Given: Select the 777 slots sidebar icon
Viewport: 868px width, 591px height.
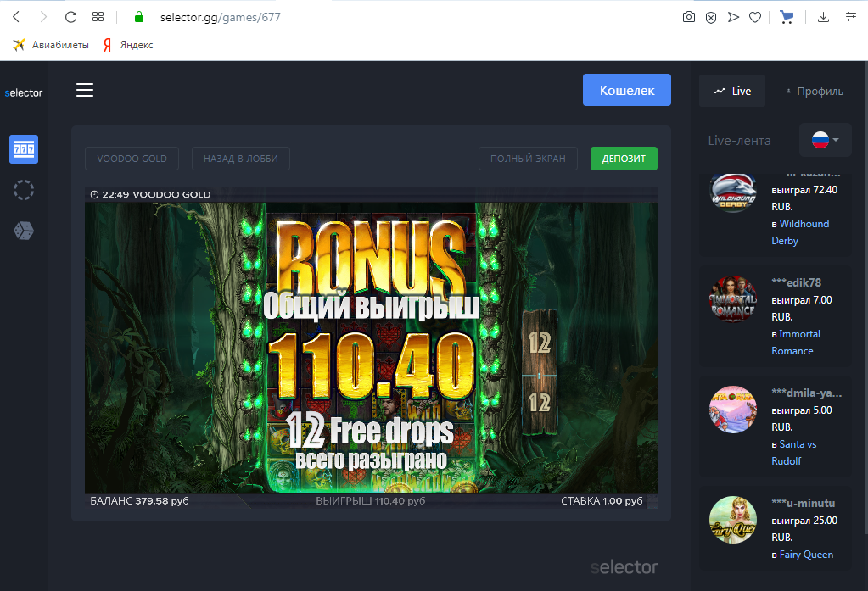Looking at the screenshot, I should [x=24, y=149].
